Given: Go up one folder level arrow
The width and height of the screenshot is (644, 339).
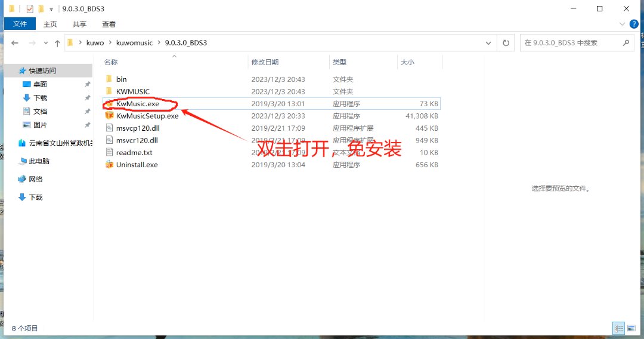Looking at the screenshot, I should [x=57, y=43].
